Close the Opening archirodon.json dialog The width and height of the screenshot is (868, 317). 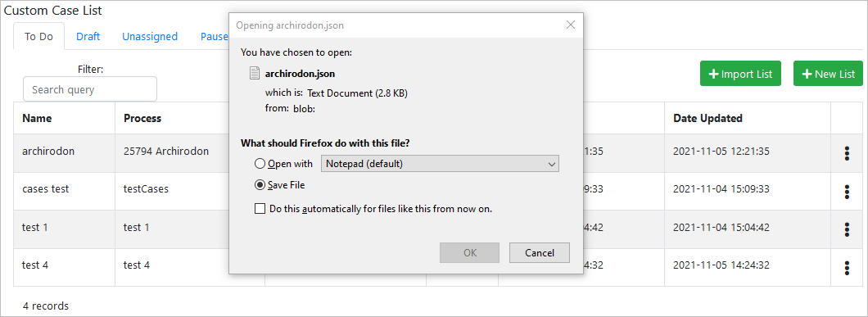coord(571,25)
